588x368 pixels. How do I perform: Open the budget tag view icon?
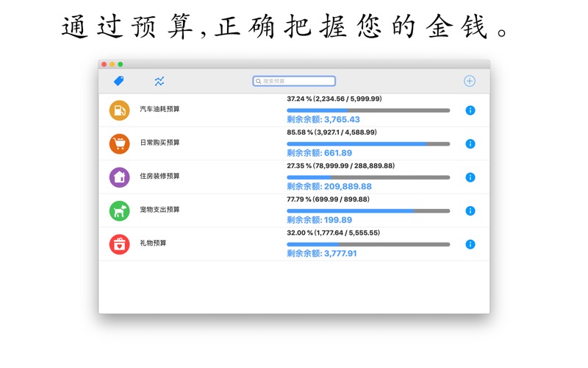[x=118, y=81]
